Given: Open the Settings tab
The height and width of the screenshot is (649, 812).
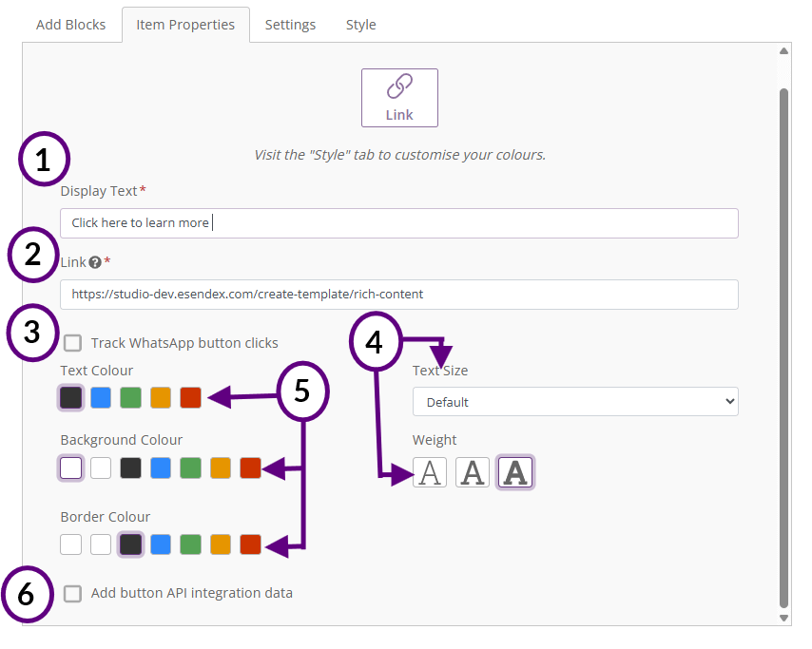Looking at the screenshot, I should click(290, 25).
